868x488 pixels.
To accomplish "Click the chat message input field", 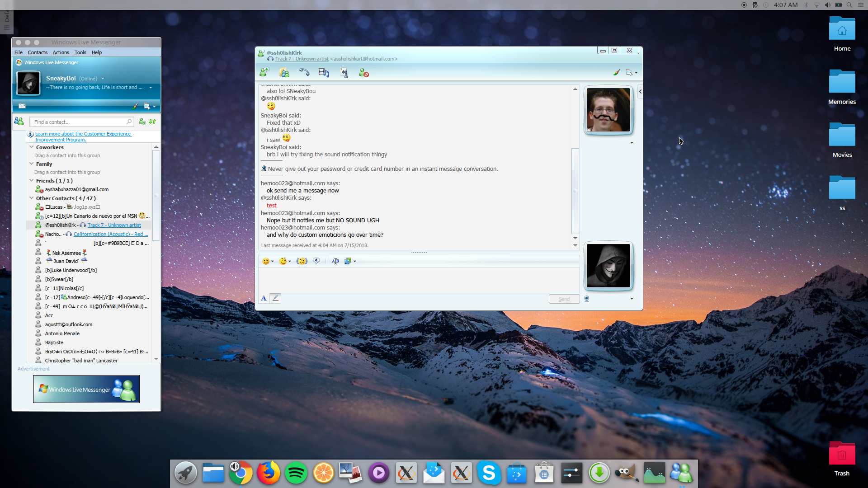I will pyautogui.click(x=417, y=280).
